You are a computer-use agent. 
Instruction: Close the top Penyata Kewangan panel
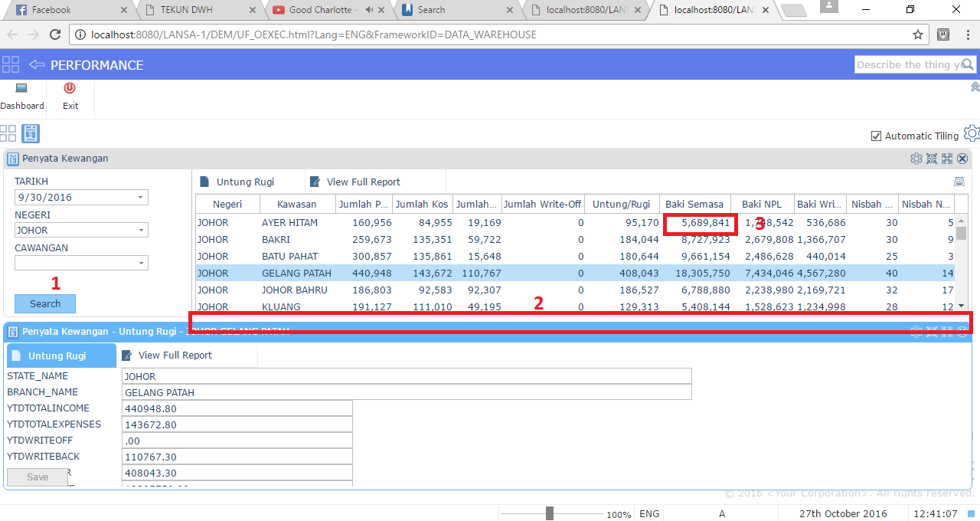[962, 159]
